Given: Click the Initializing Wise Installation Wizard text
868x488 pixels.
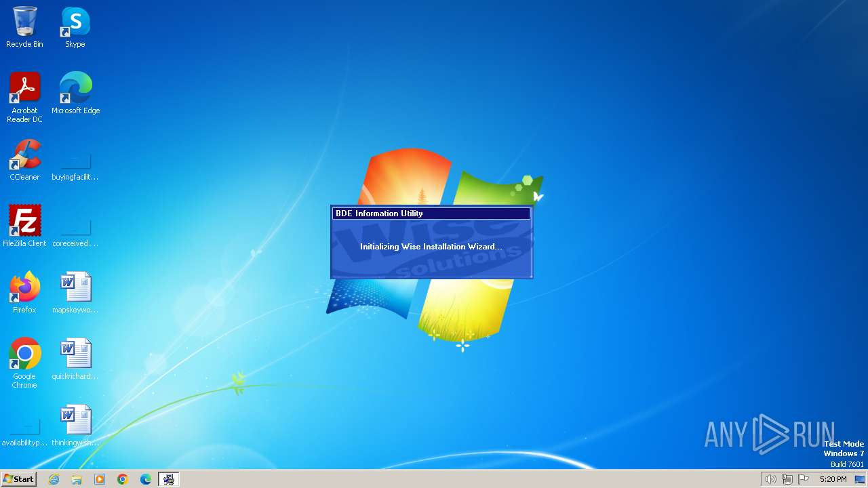Looking at the screenshot, I should point(431,247).
